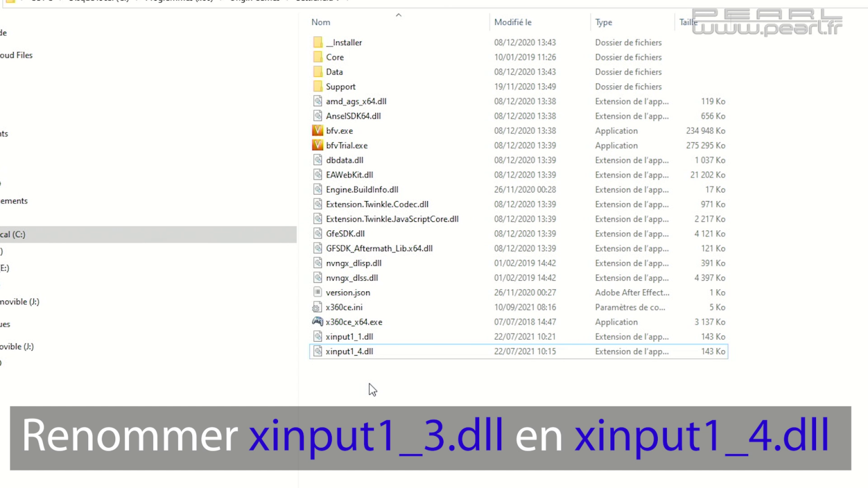Select the __Installer folder icon
The width and height of the screenshot is (868, 488).
pyautogui.click(x=318, y=42)
